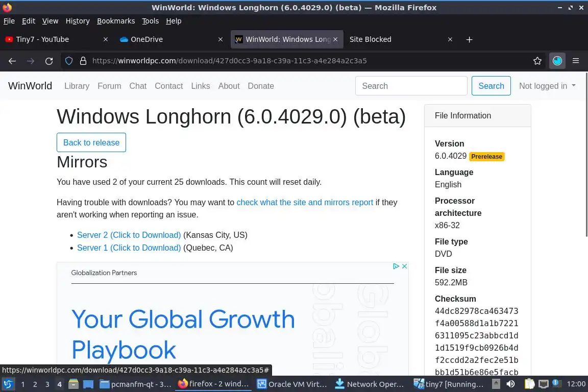Click the show desktop icon in taskbar
The image size is (588, 392).
pyautogui.click(x=88, y=384)
